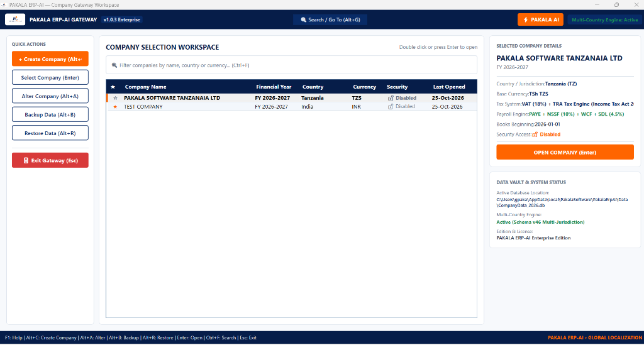Viewport: 644px width, 345px height.
Task: Click selected company title in details panel
Action: [x=559, y=58]
